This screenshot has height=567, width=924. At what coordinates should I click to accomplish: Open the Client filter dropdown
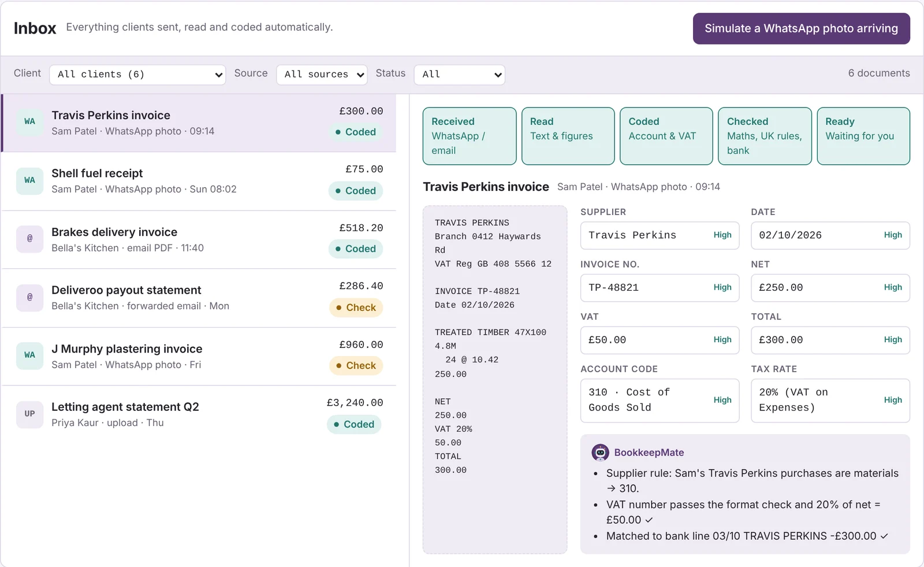(x=137, y=75)
